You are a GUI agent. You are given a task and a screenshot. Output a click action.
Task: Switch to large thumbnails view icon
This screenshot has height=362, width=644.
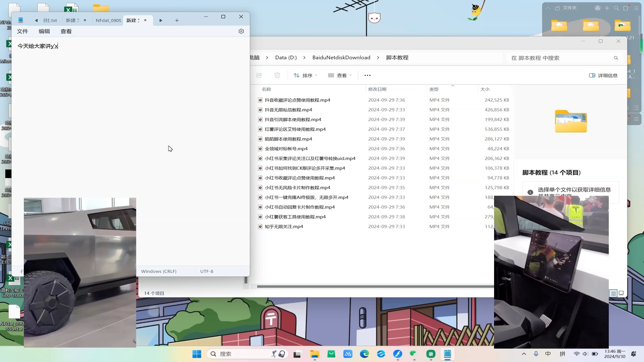coord(621,293)
